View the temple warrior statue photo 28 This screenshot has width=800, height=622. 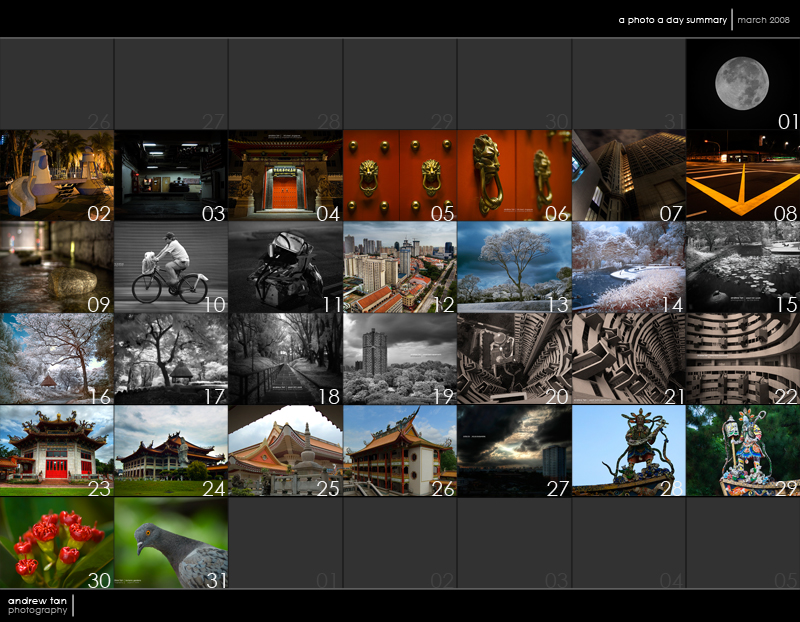628,451
